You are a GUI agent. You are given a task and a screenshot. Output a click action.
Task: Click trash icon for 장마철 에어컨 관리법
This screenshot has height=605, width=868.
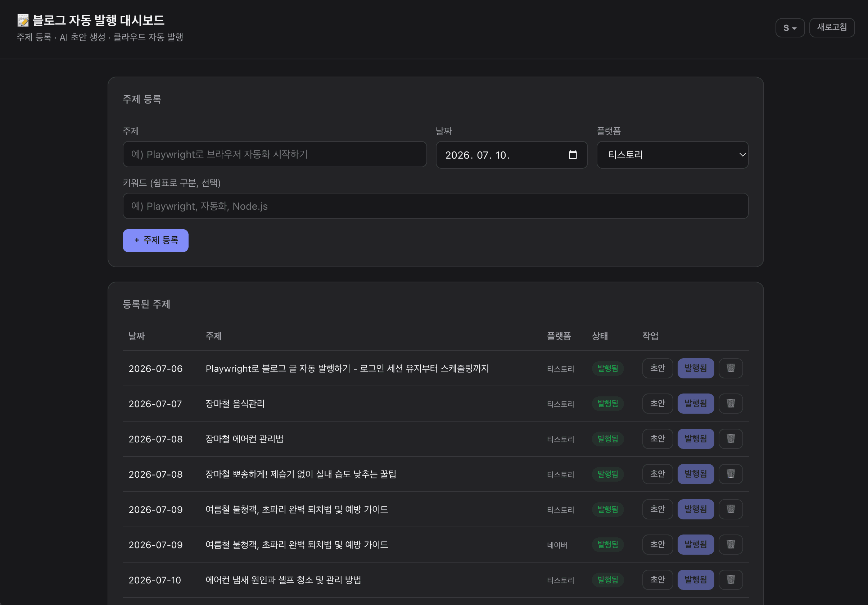(731, 438)
